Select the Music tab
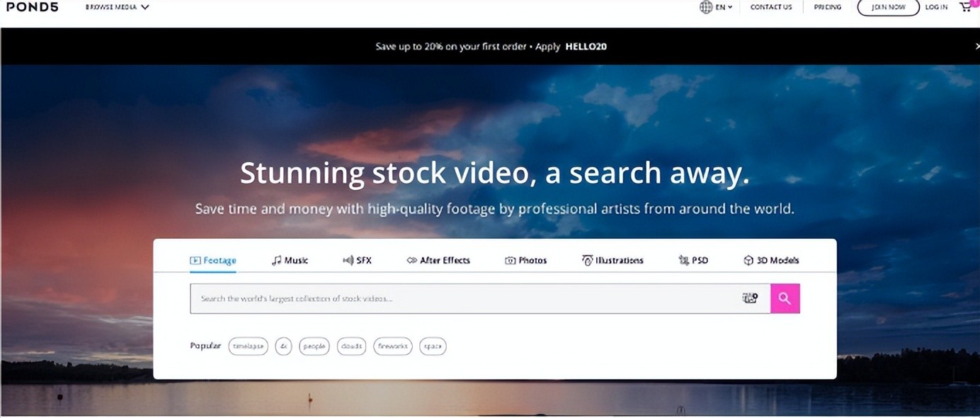The width and height of the screenshot is (980, 418). (x=290, y=260)
